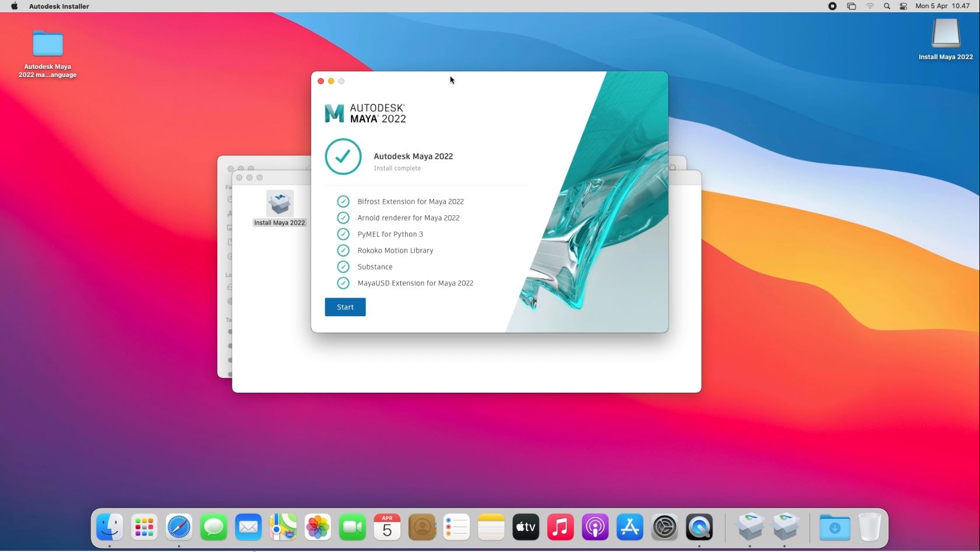This screenshot has height=552, width=980.
Task: Open Calendar showing APR 5 in Dock
Action: (387, 527)
